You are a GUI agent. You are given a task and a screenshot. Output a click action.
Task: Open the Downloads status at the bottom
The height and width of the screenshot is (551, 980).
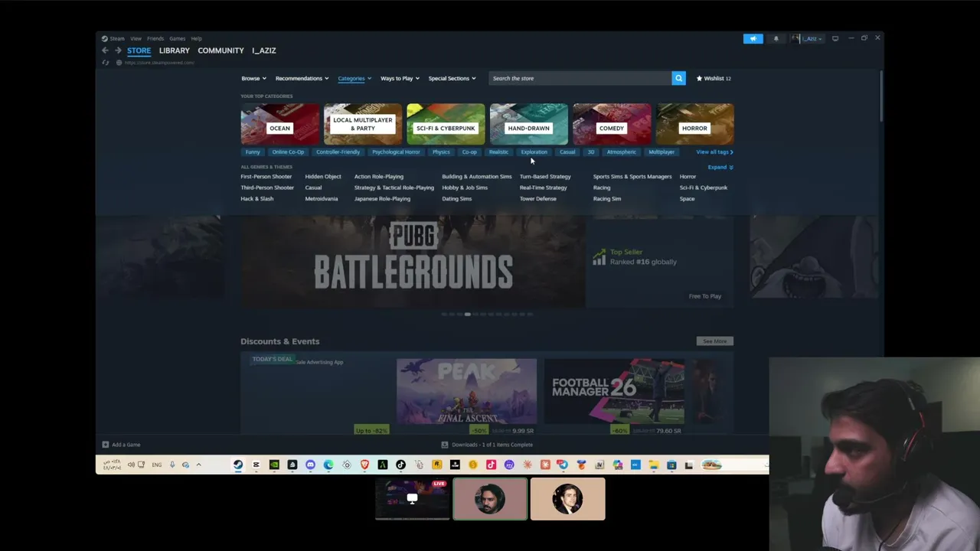pos(487,445)
